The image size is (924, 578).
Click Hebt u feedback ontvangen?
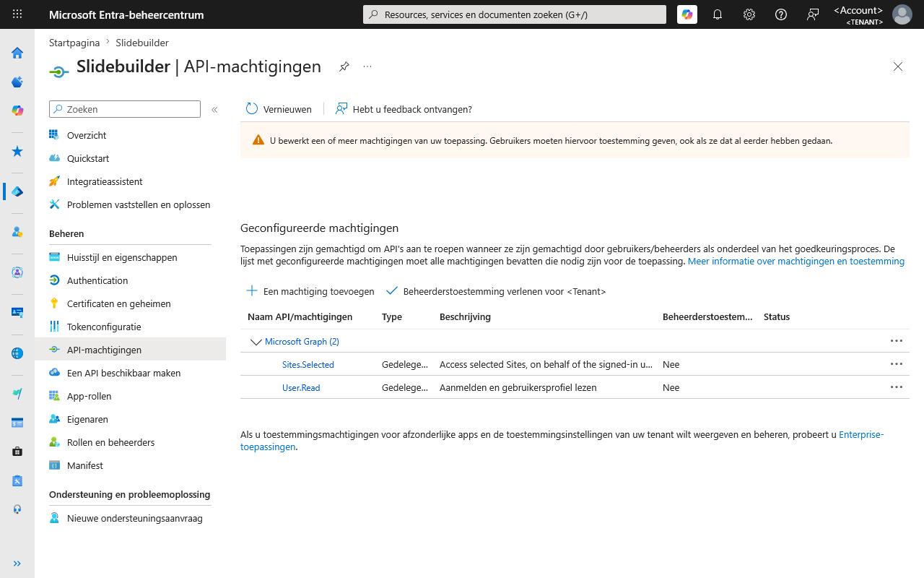tap(404, 109)
